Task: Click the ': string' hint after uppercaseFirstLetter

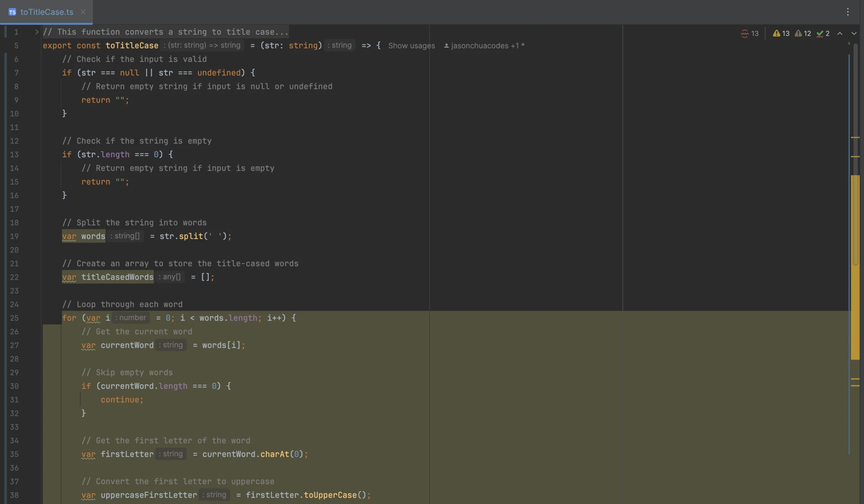Action: [215, 495]
